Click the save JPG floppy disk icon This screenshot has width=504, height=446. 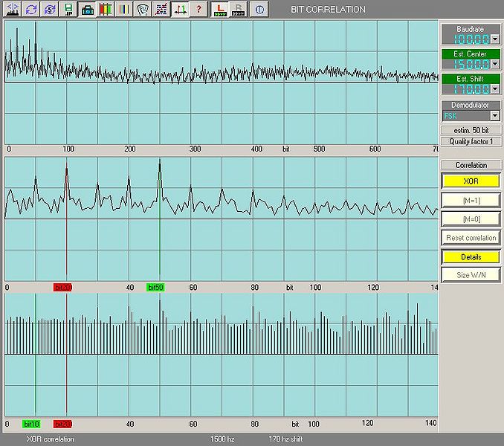tap(68, 9)
